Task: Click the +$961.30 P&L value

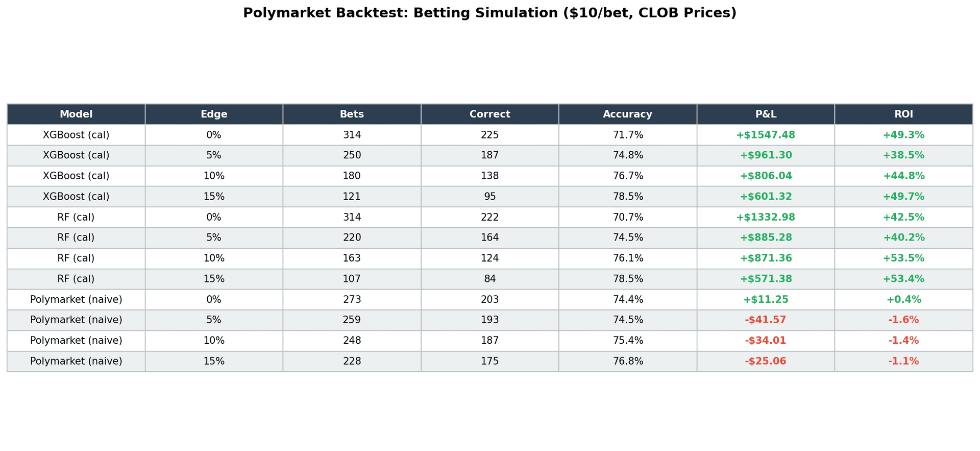Action: (x=766, y=156)
